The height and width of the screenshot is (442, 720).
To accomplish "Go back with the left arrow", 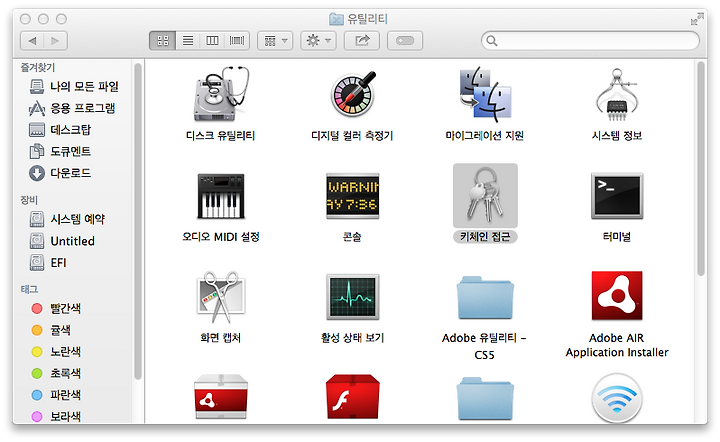I will point(32,41).
